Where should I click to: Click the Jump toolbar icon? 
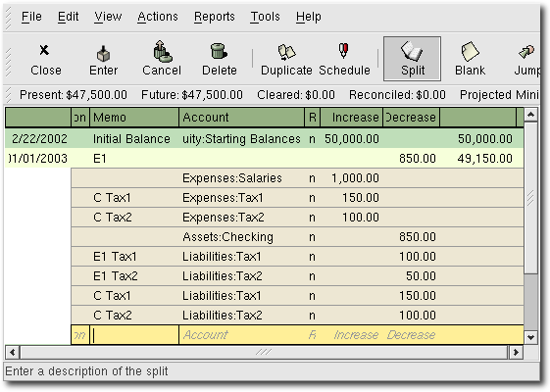pyautogui.click(x=526, y=52)
